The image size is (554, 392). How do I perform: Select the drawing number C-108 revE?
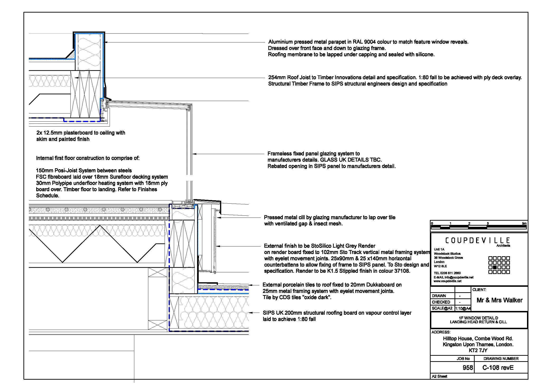coord(498,368)
